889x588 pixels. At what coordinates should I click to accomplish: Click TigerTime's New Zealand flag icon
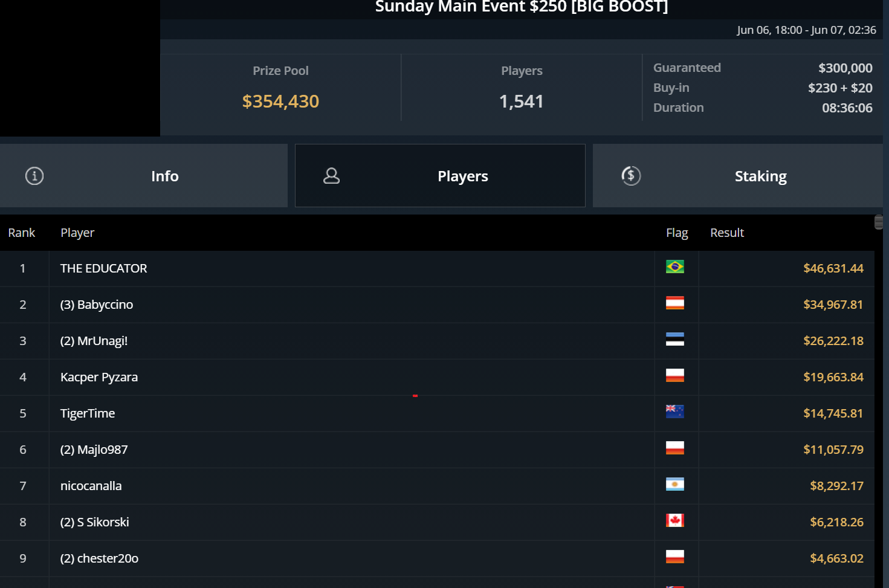tap(674, 412)
